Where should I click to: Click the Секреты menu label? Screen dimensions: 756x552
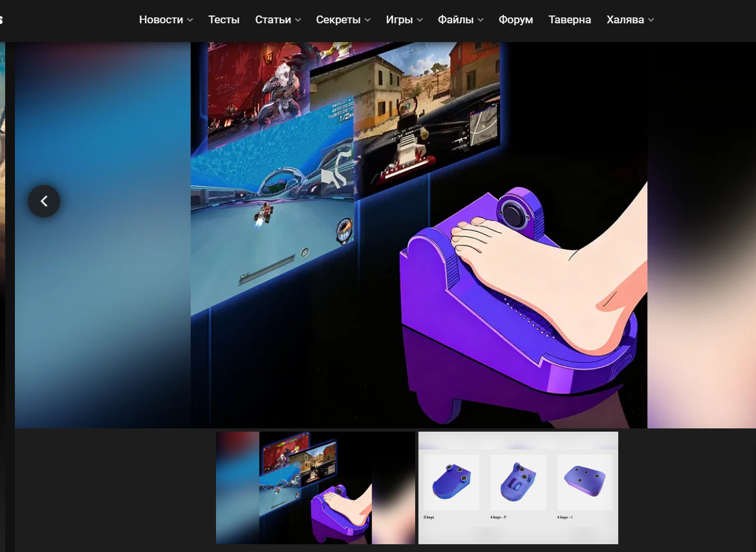[x=338, y=20]
